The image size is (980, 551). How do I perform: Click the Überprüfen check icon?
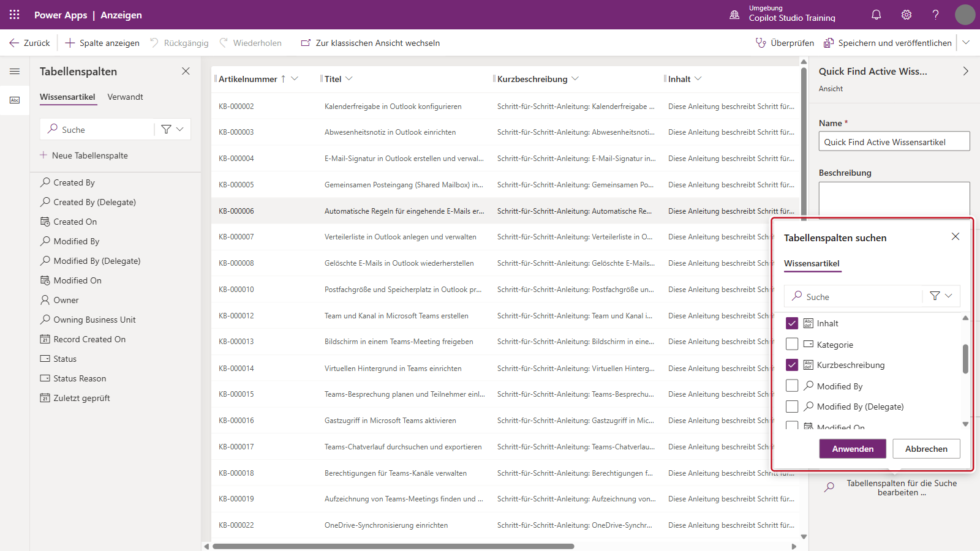pyautogui.click(x=761, y=43)
